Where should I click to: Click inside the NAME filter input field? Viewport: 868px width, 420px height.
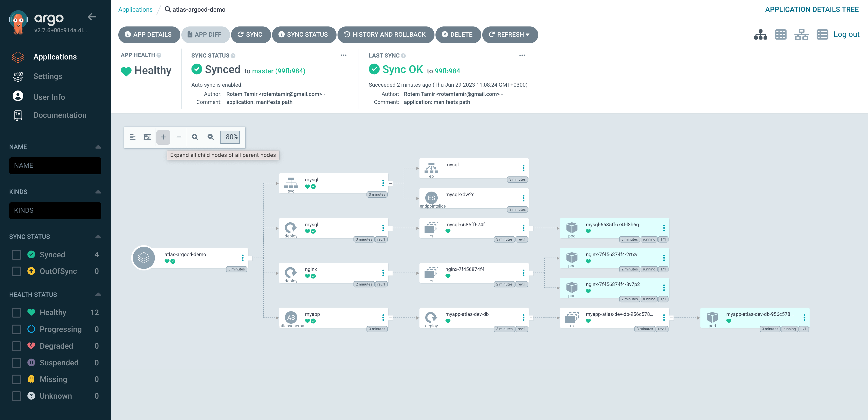coord(55,166)
